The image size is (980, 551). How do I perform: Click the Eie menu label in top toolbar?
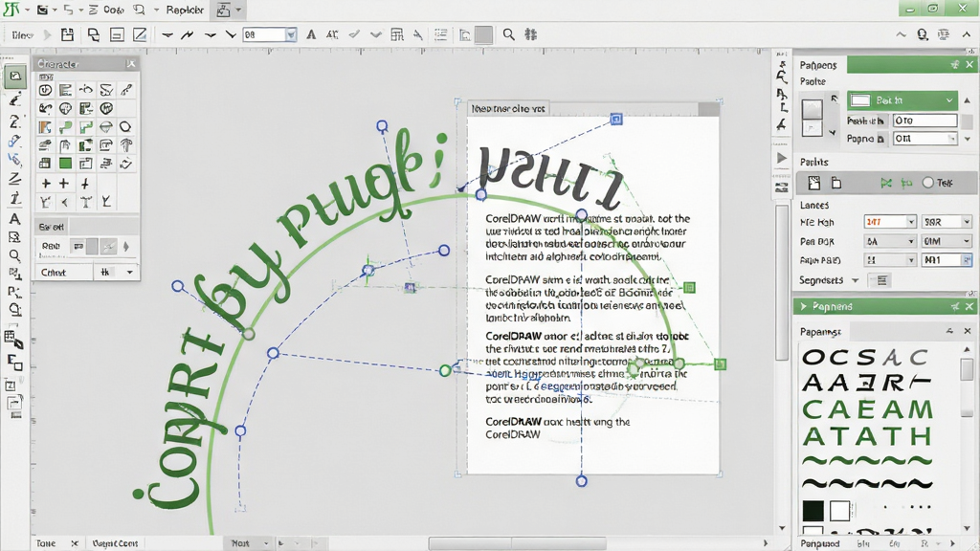22,35
